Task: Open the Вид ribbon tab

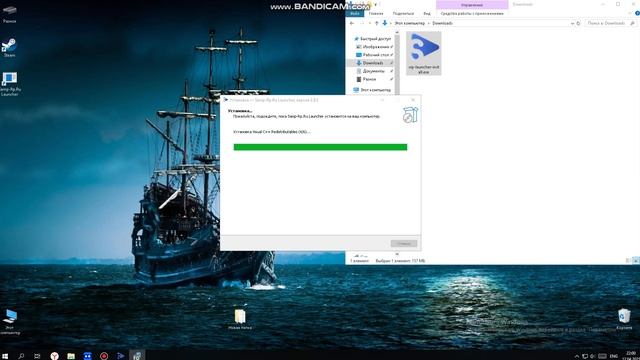Action: [427, 13]
